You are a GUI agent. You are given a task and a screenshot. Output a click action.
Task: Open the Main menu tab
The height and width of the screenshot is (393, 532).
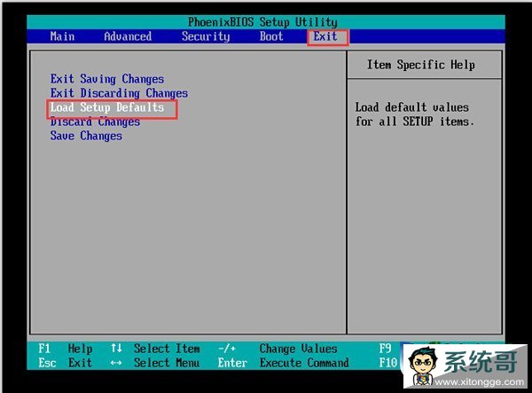62,36
